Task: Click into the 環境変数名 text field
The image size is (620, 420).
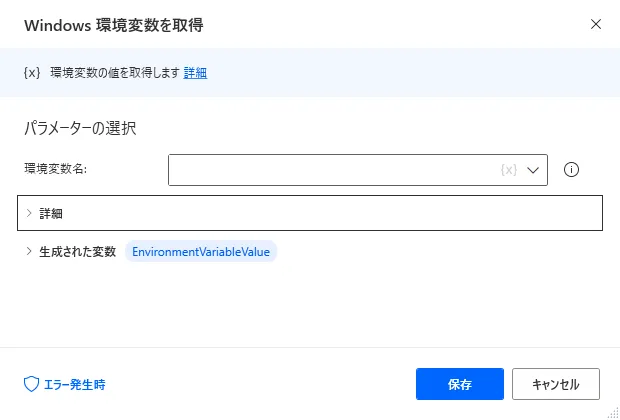Action: point(330,170)
